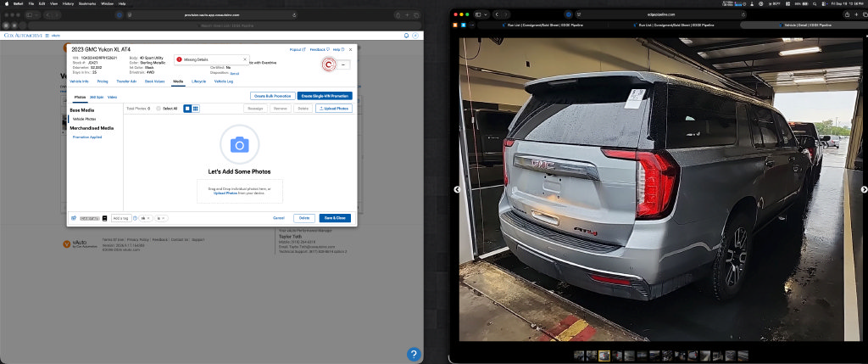
Task: Select Vehicle Photos under Base Media
Action: 84,119
